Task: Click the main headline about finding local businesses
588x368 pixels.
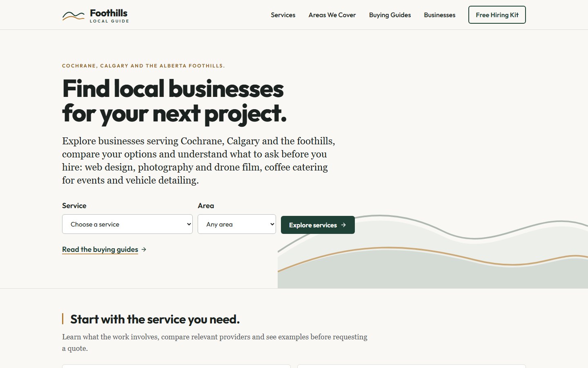Action: 174,101
